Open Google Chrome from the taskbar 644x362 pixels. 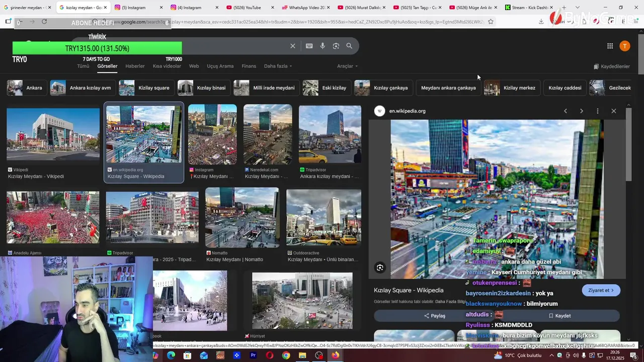pyautogui.click(x=286, y=355)
